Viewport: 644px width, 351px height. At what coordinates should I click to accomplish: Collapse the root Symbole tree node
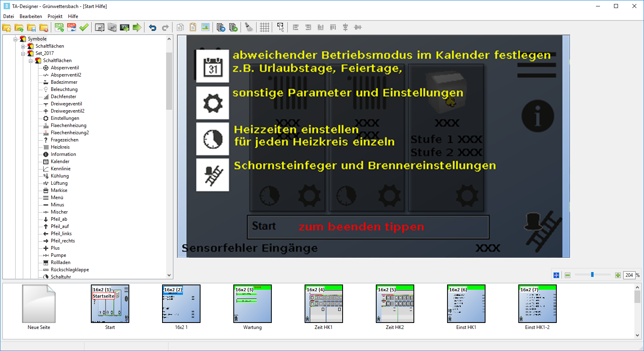tap(16, 39)
